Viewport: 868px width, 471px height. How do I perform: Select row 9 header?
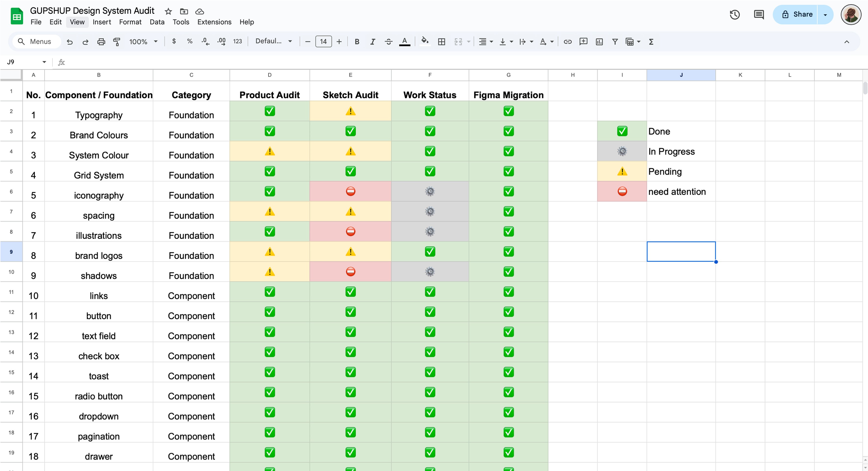pos(11,252)
